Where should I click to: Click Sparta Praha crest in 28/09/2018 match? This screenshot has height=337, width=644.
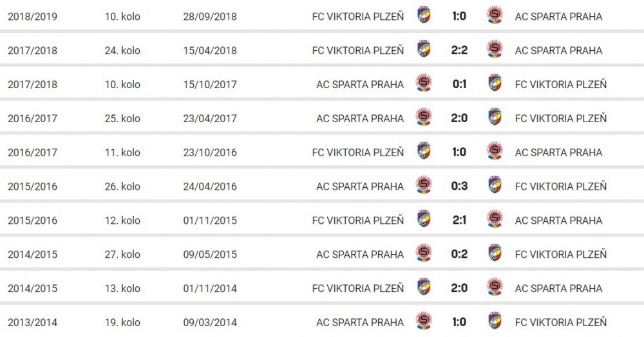coord(495,15)
